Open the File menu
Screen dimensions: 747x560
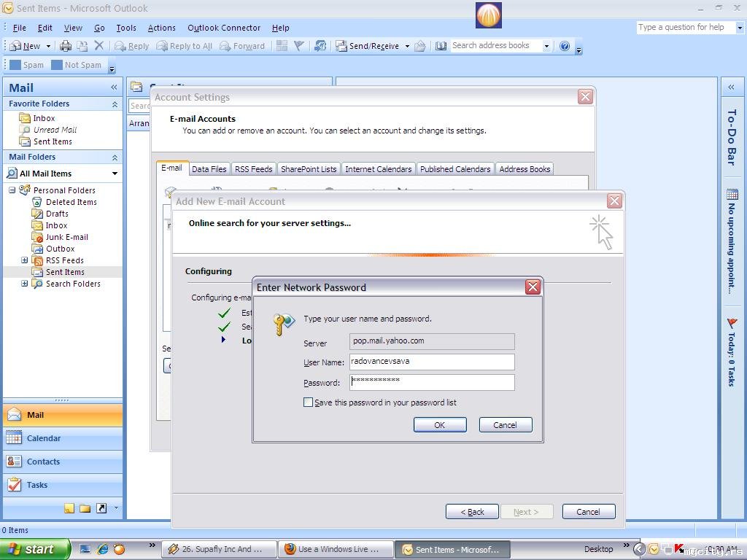click(20, 28)
